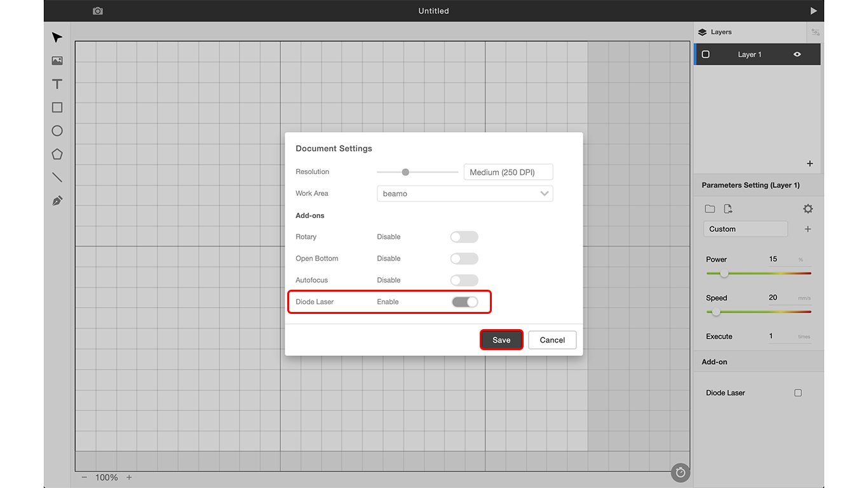Viewport: 868px width, 488px height.
Task: Cancel the Document Settings dialog
Action: pos(552,340)
